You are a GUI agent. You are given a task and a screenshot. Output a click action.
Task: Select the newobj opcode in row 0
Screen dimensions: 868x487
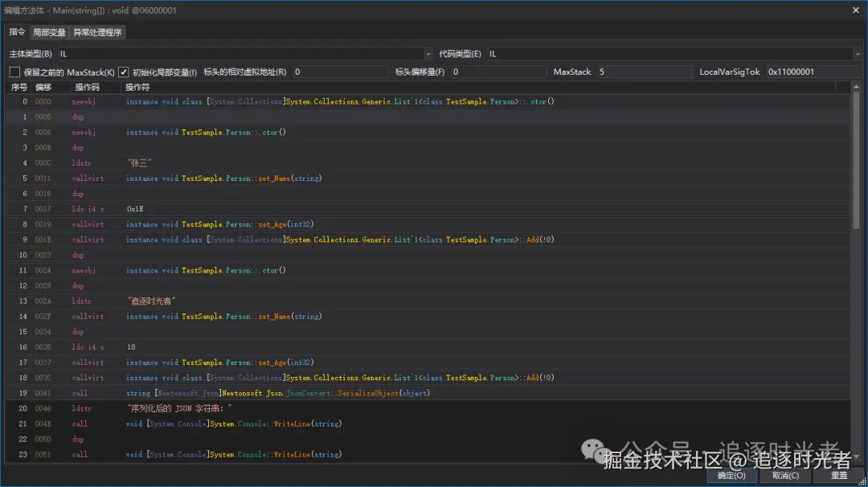(x=84, y=102)
